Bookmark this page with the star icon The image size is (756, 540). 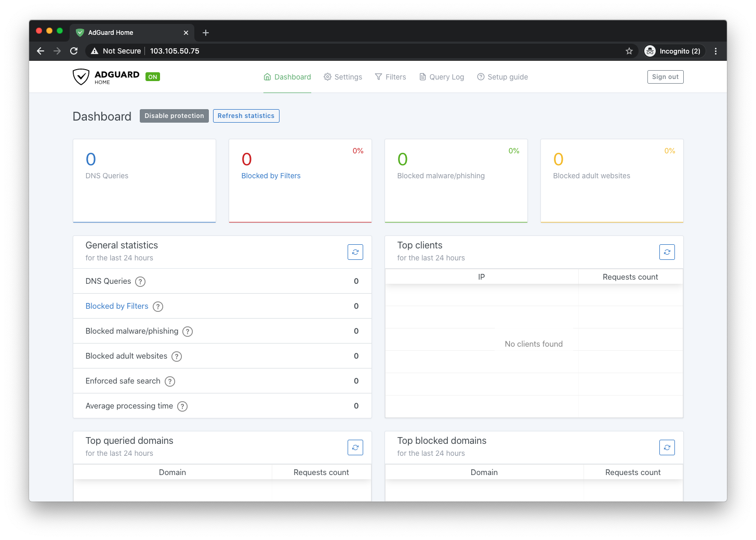click(x=629, y=51)
